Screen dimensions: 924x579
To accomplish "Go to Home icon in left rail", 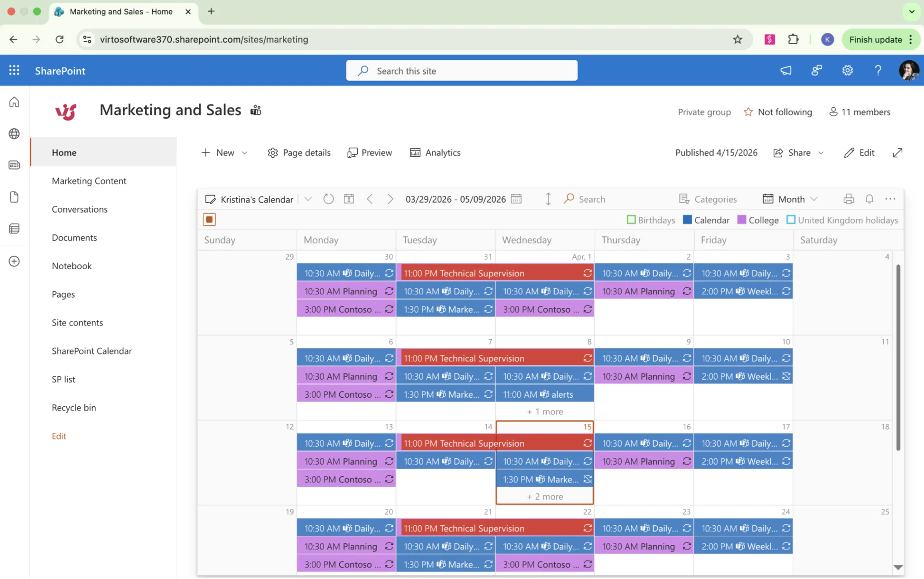I will pyautogui.click(x=14, y=102).
